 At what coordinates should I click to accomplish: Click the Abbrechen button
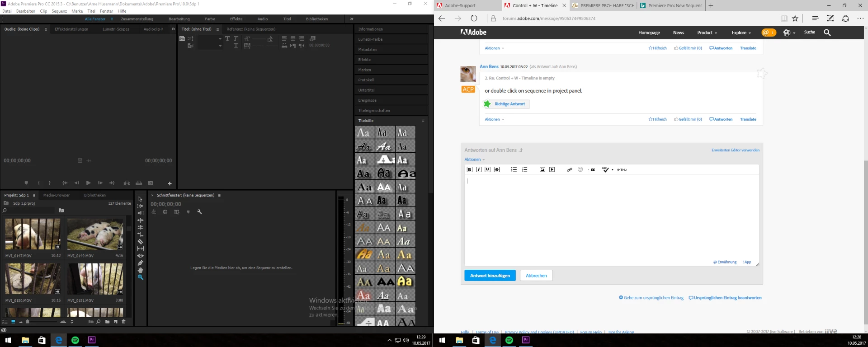pos(536,276)
